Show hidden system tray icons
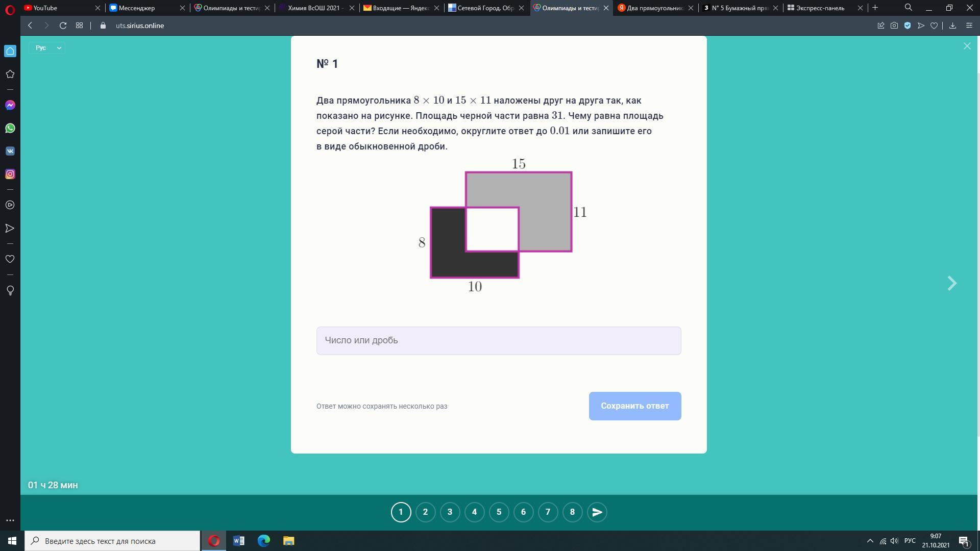980x551 pixels. (870, 541)
